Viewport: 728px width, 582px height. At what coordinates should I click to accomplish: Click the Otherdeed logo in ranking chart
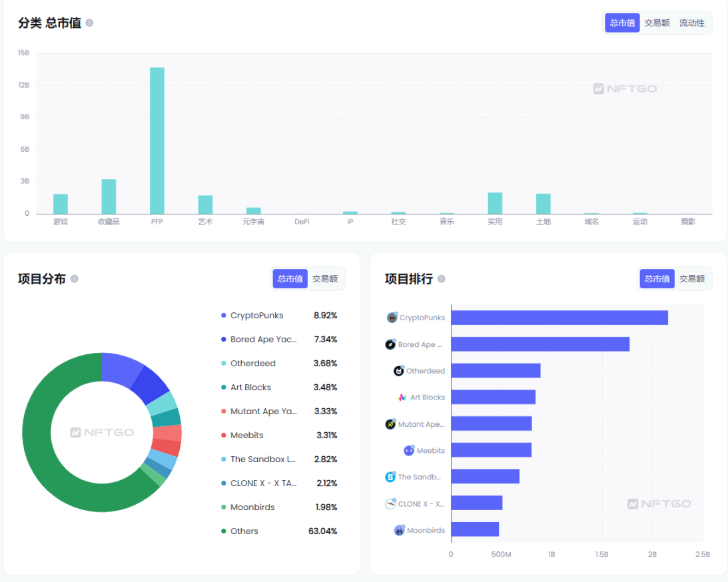coord(399,371)
